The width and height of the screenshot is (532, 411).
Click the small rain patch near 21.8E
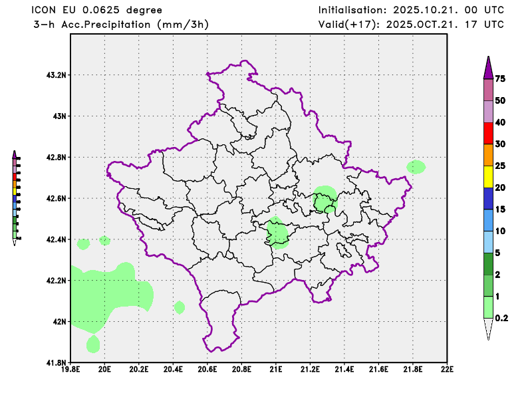pyautogui.click(x=416, y=167)
